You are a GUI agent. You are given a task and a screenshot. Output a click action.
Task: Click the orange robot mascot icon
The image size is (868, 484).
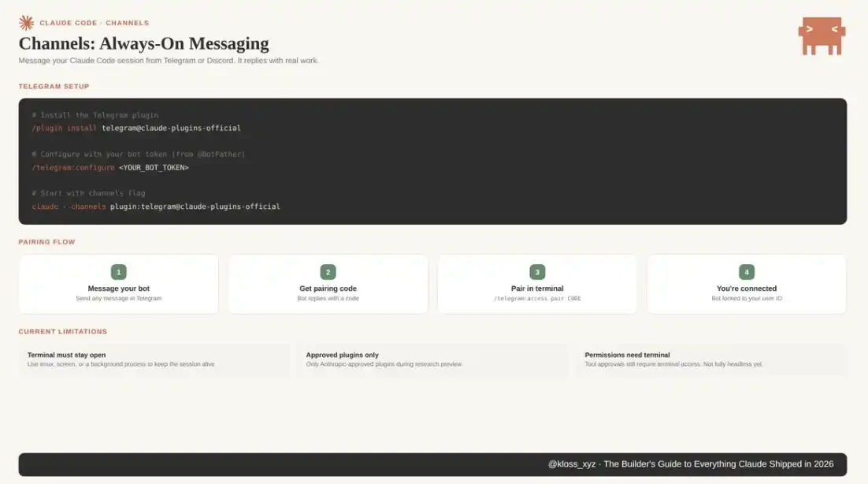pos(822,35)
